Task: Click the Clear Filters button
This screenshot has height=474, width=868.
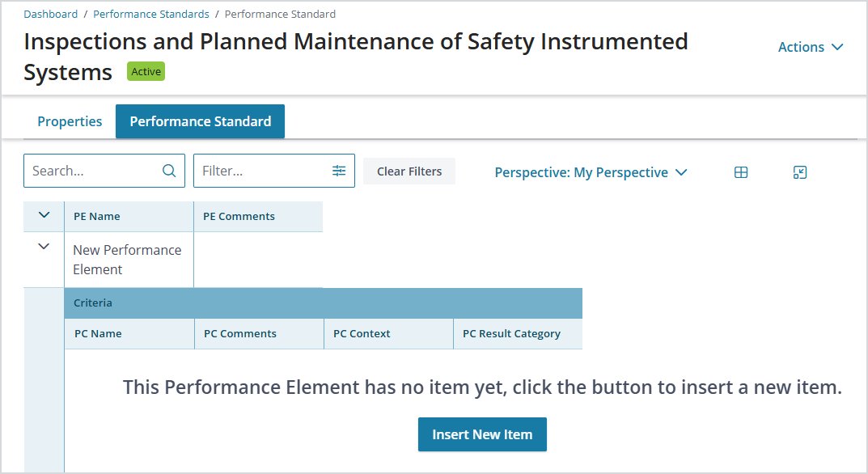Action: pos(409,171)
